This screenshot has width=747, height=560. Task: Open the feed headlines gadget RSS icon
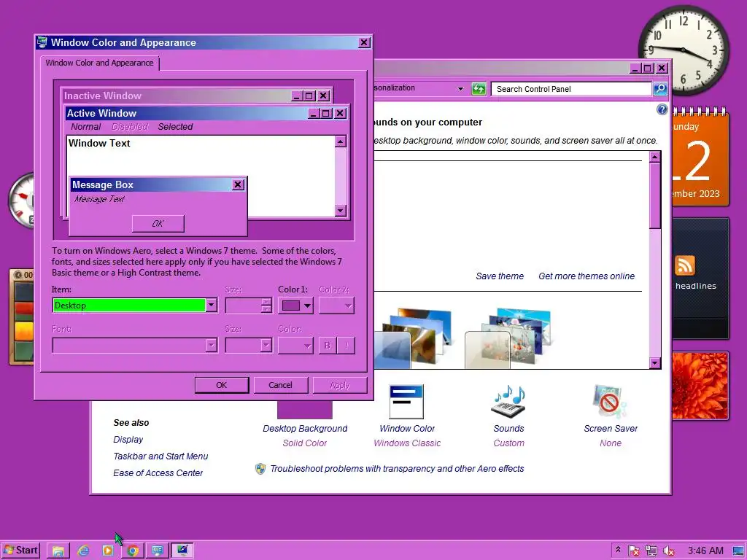(x=685, y=265)
